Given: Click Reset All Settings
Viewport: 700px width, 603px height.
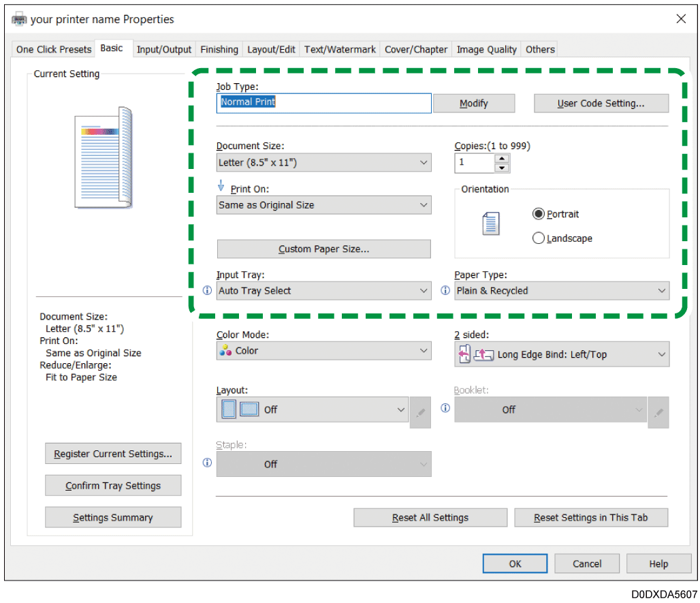Looking at the screenshot, I should click(x=430, y=518).
